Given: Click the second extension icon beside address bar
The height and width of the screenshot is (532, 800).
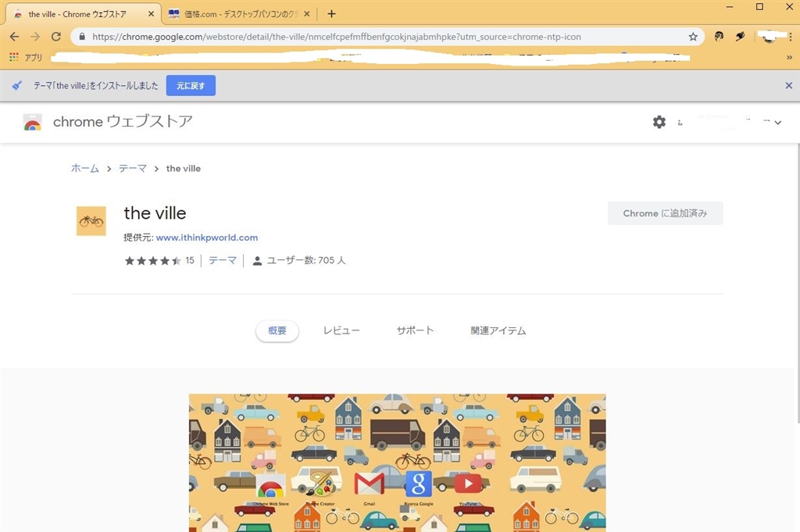Looking at the screenshot, I should pos(741,37).
